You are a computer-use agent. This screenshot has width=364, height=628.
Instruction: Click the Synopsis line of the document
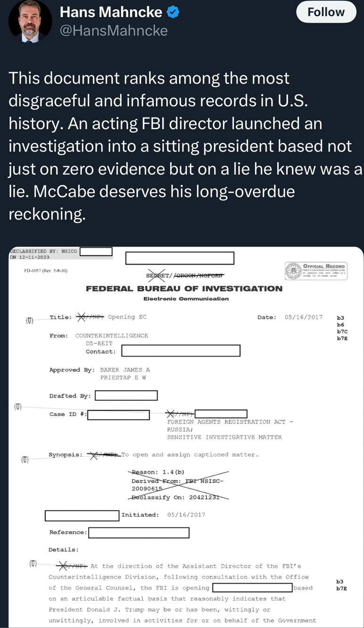153,455
